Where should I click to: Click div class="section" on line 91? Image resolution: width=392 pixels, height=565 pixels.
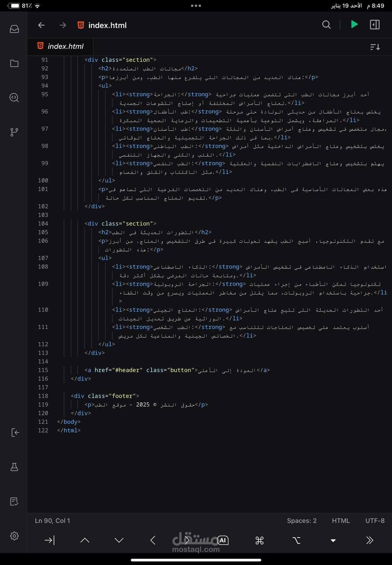tap(120, 60)
